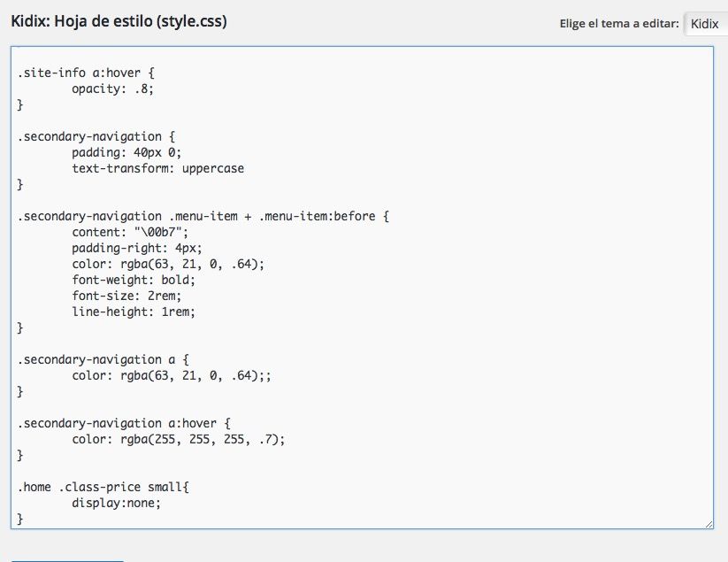Place cursor on 'line-height: 1rem;' line
Screen dimensions: 728x562
click(134, 312)
